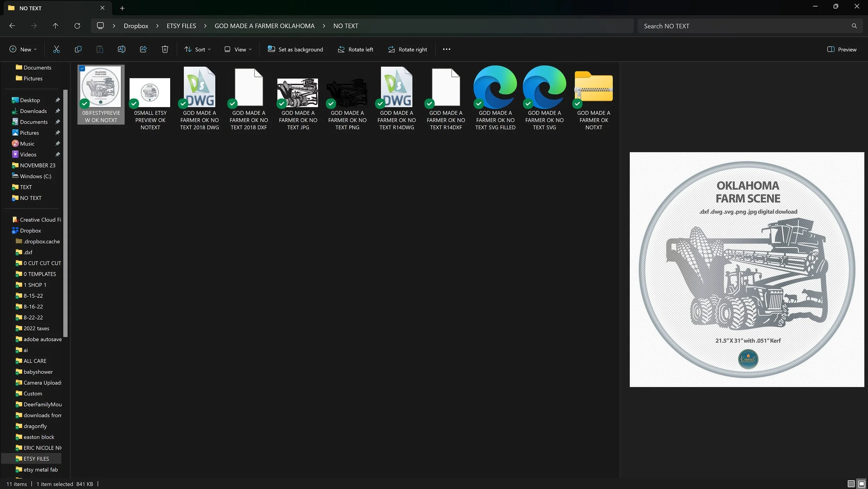Switch to details view layout icon
This screenshot has height=489, width=868.
point(851,483)
